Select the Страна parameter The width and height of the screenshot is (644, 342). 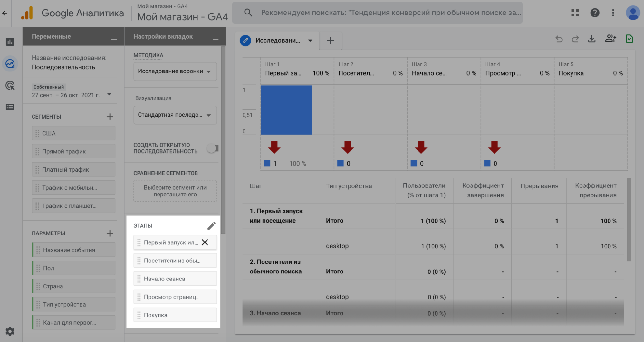tap(73, 286)
